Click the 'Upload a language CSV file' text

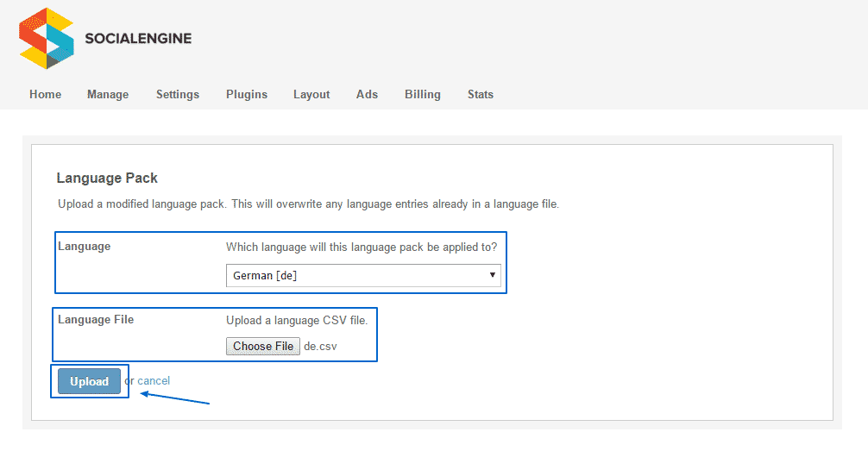click(297, 321)
